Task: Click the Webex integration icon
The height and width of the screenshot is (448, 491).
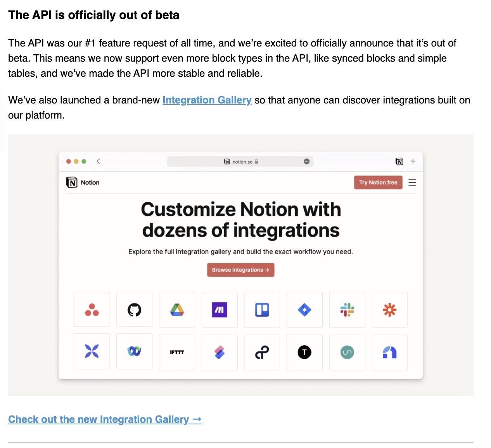Action: click(x=134, y=352)
